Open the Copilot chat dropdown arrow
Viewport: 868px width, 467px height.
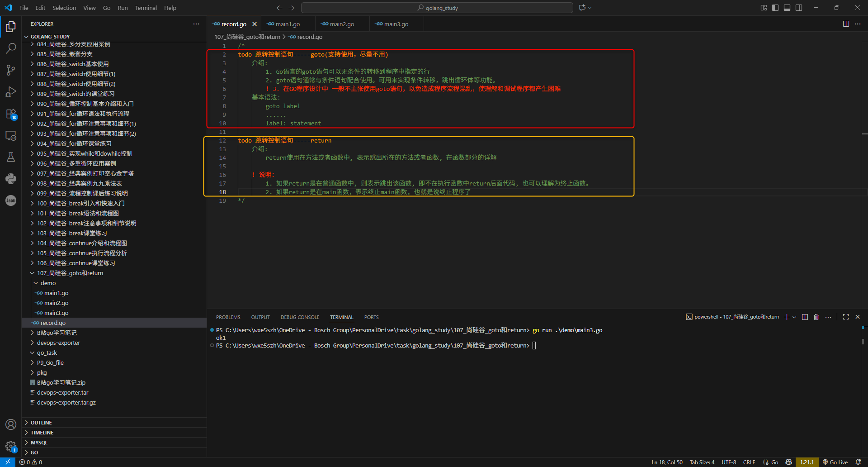click(590, 8)
